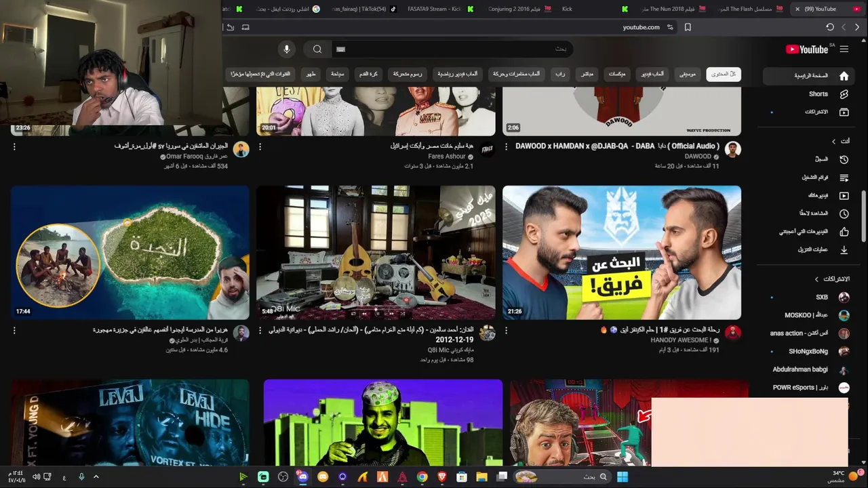868x488 pixels.
Task: Open the deserted island video thumbnail
Action: pyautogui.click(x=130, y=252)
